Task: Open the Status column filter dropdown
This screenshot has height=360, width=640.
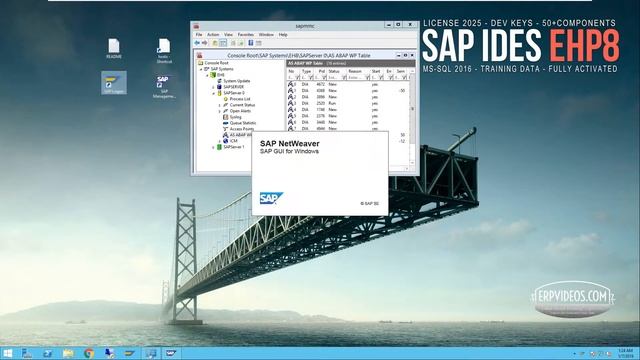Action: coord(343,78)
